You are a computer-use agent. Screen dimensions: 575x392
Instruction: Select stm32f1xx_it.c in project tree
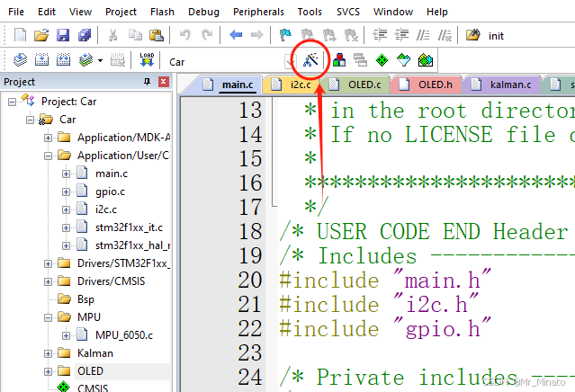(129, 227)
